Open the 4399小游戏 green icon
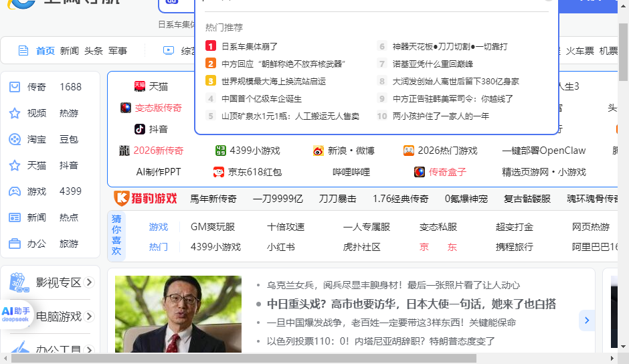 (x=221, y=151)
